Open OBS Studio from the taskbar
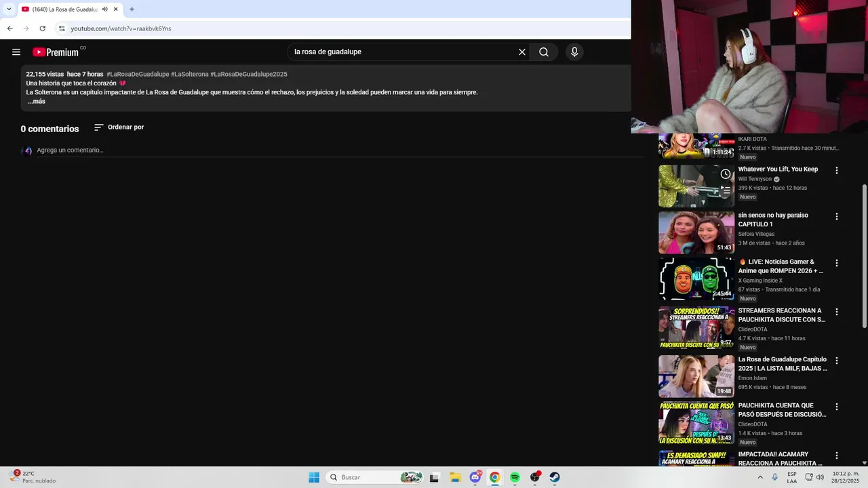Screen dimensions: 868x488 coord(535,477)
